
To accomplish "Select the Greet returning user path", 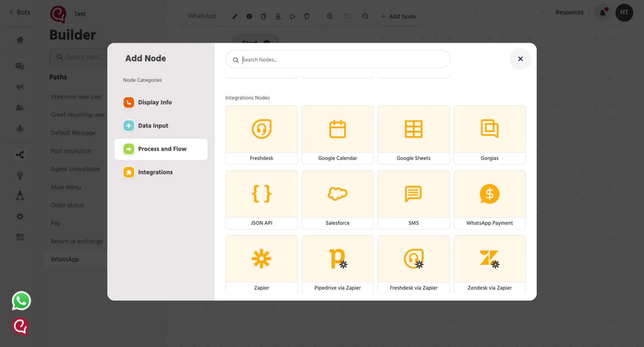I will (78, 115).
